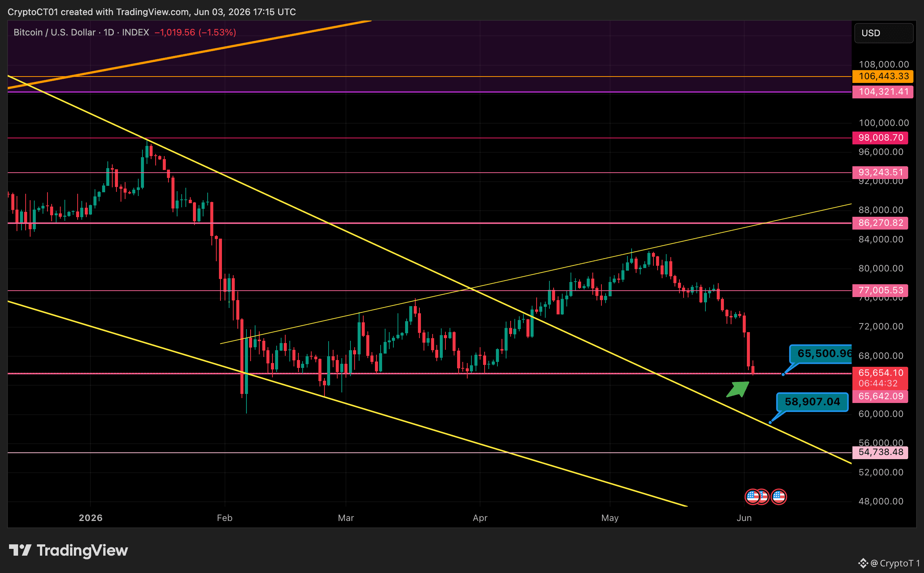
Task: Click the Apr label on the time axis
Action: [480, 518]
